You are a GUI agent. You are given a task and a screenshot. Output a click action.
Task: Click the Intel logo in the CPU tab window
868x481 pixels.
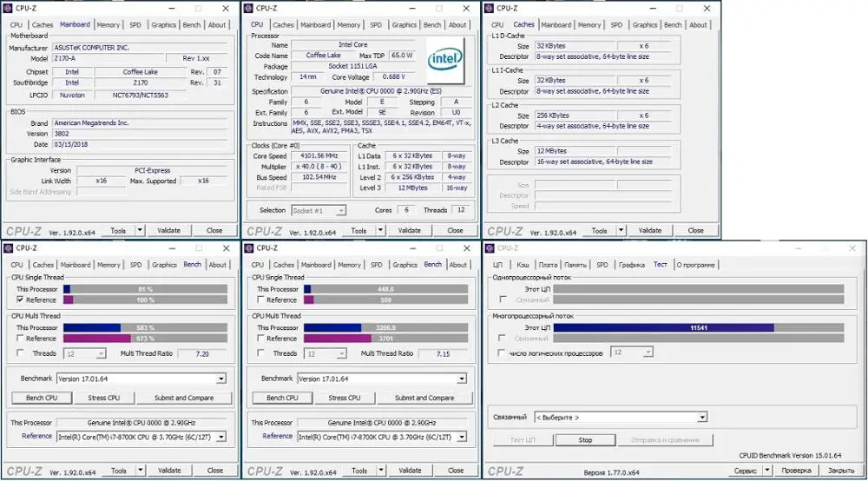pyautogui.click(x=444, y=60)
